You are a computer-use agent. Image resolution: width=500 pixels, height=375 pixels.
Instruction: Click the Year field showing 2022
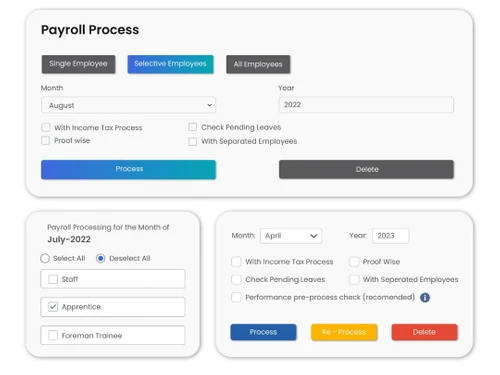point(366,105)
